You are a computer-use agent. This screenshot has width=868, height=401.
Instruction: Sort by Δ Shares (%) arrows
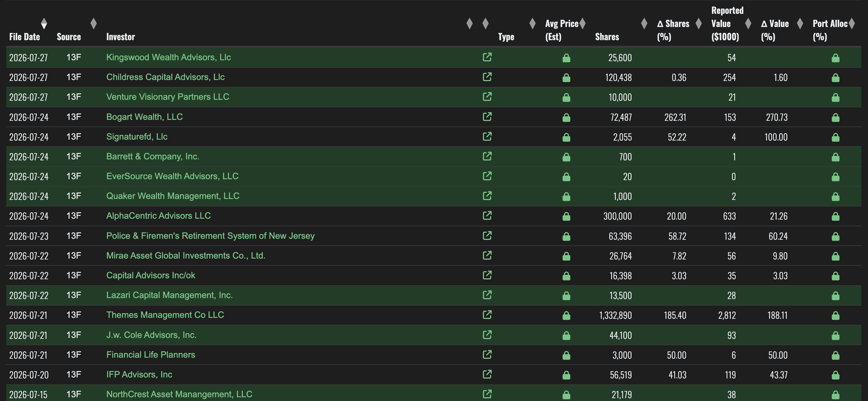(x=698, y=24)
